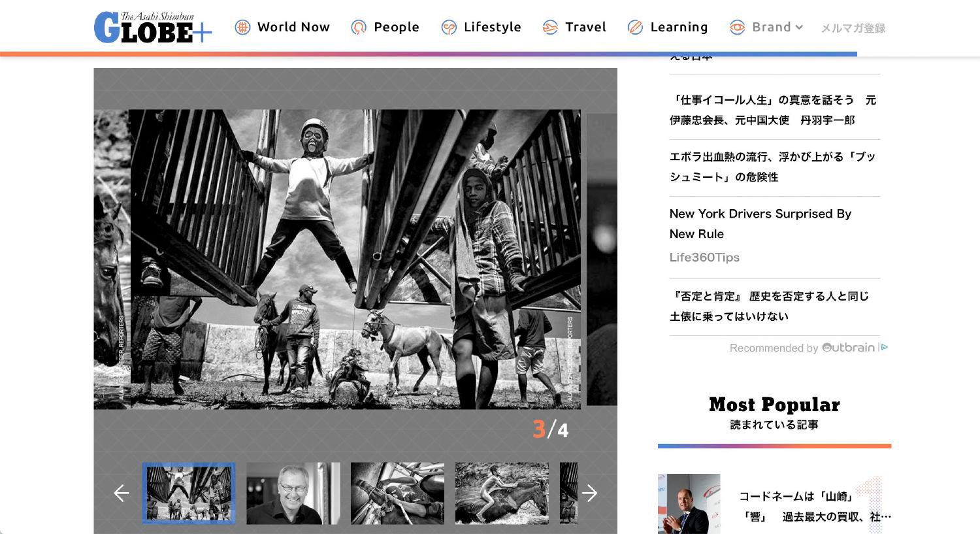
Task: Open the Asahi Shimbun GLOBE+ logo homepage
Action: 153,27
